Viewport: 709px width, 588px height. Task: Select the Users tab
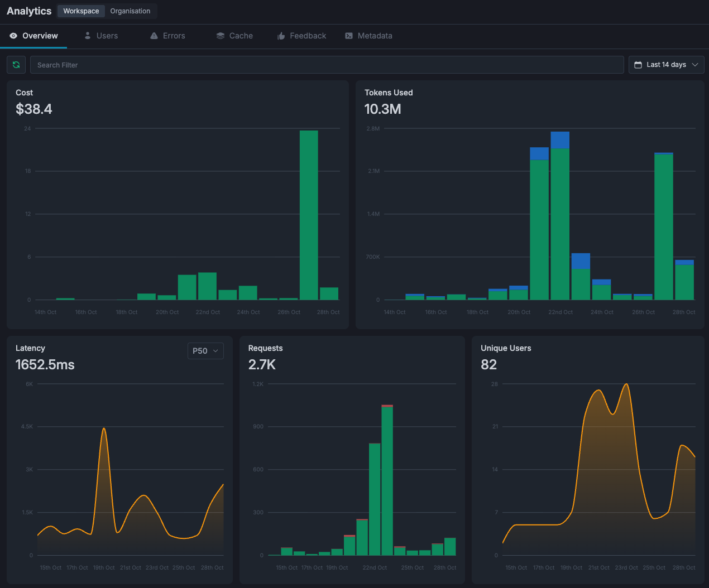107,36
